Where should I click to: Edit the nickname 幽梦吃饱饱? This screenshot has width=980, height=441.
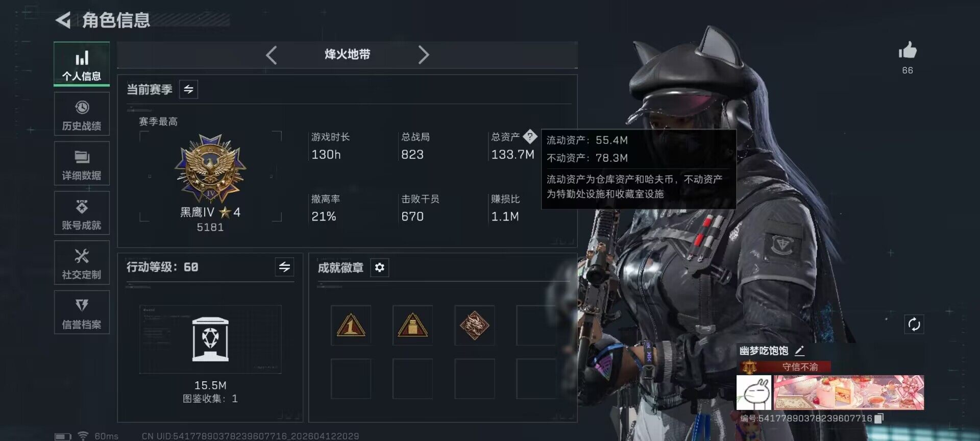799,351
